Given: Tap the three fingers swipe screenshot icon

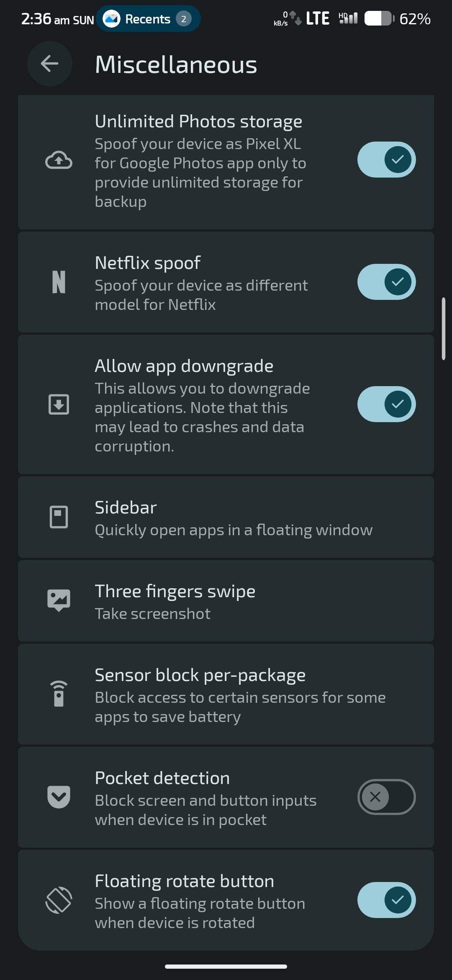Looking at the screenshot, I should 59,601.
